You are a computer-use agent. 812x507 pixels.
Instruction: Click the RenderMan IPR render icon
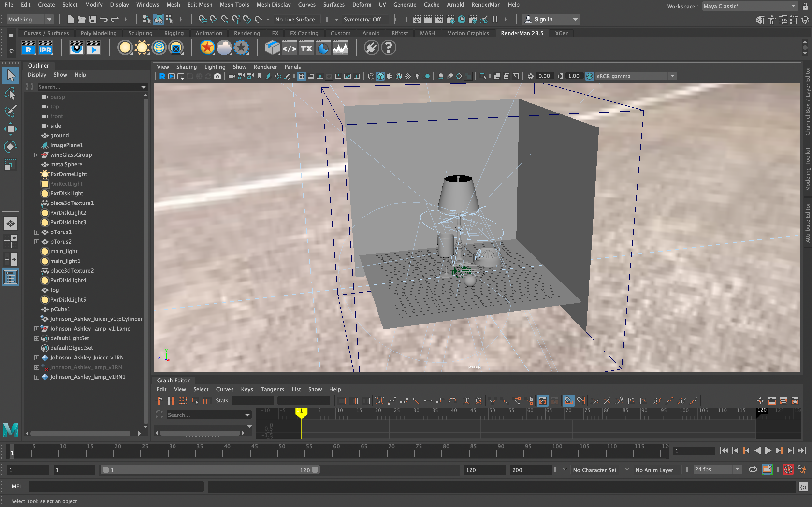(45, 48)
